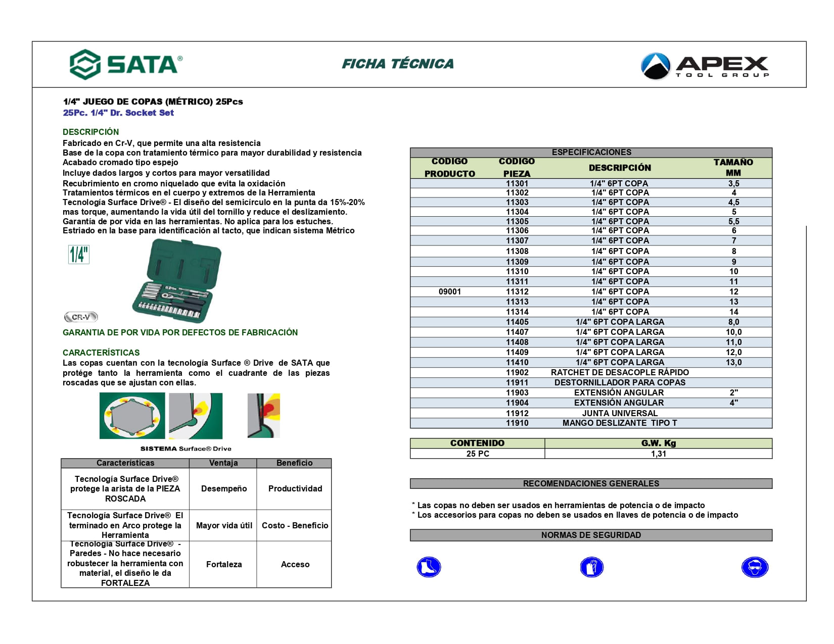
Task: Click the Fortaleza cell
Action: pyautogui.click(x=224, y=564)
